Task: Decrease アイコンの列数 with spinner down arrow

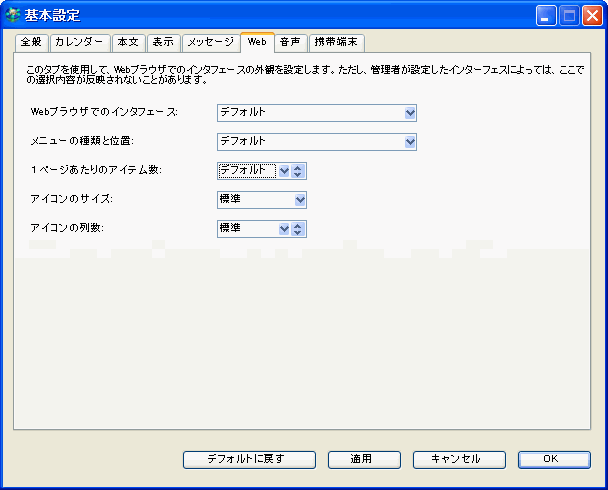Action: point(299,233)
